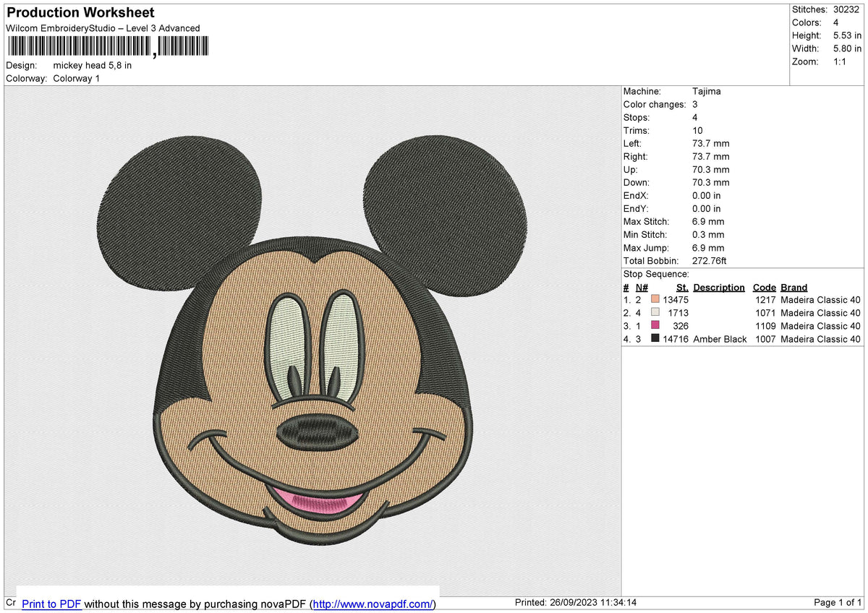
Task: Click the 'EndY:' label
Action: click(637, 208)
